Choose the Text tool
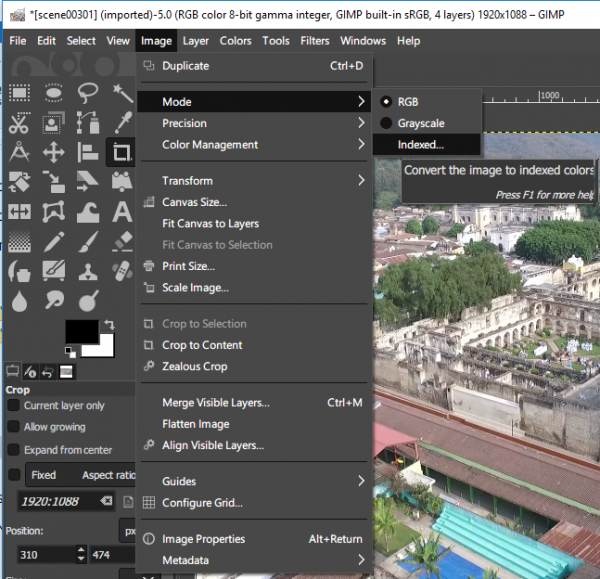This screenshot has width=600, height=579. click(122, 211)
